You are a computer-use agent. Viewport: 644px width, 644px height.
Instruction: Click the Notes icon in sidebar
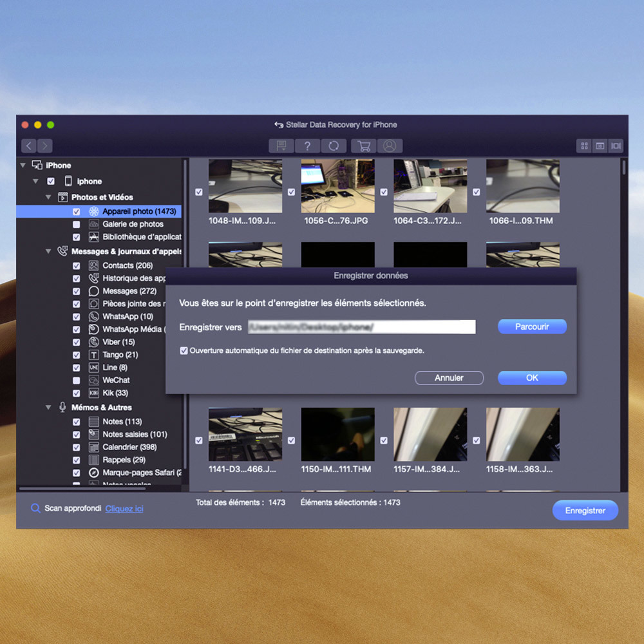coord(93,421)
